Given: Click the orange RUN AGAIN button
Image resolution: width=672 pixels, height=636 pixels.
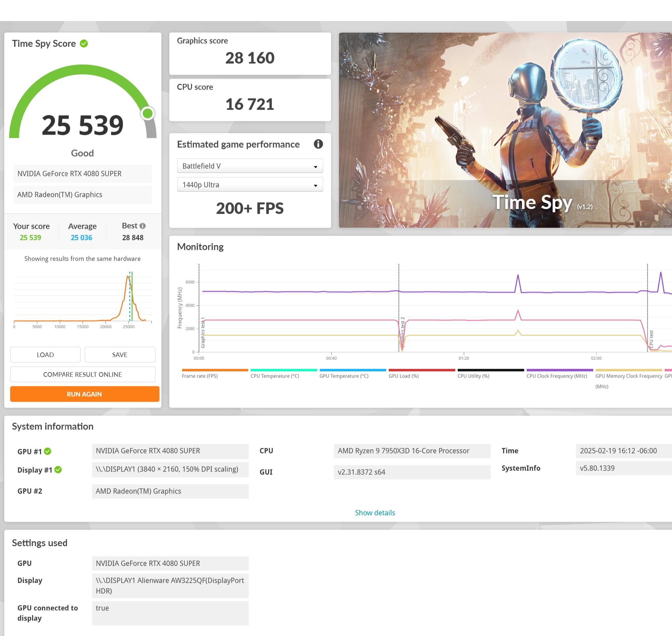Looking at the screenshot, I should [85, 394].
